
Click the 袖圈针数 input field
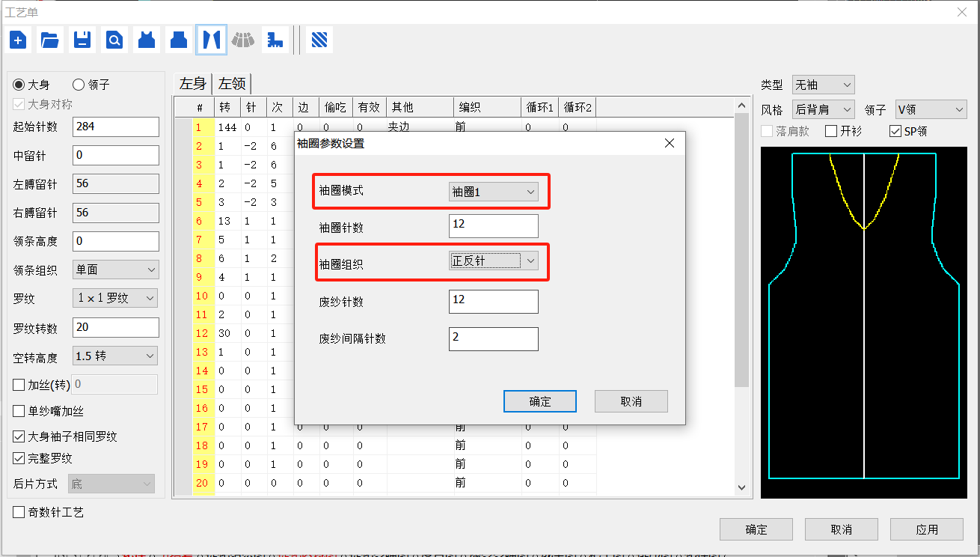click(494, 226)
